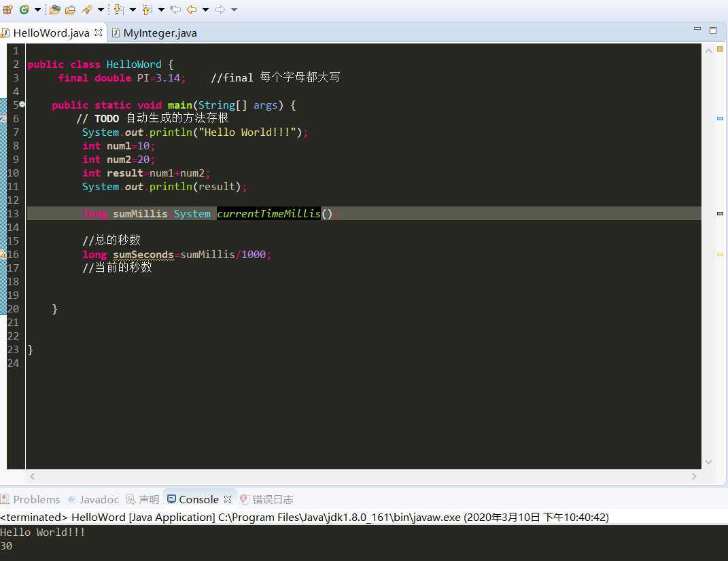Click the "Hello World!!!" string on line 7
This screenshot has height=561, width=728.
pos(247,132)
